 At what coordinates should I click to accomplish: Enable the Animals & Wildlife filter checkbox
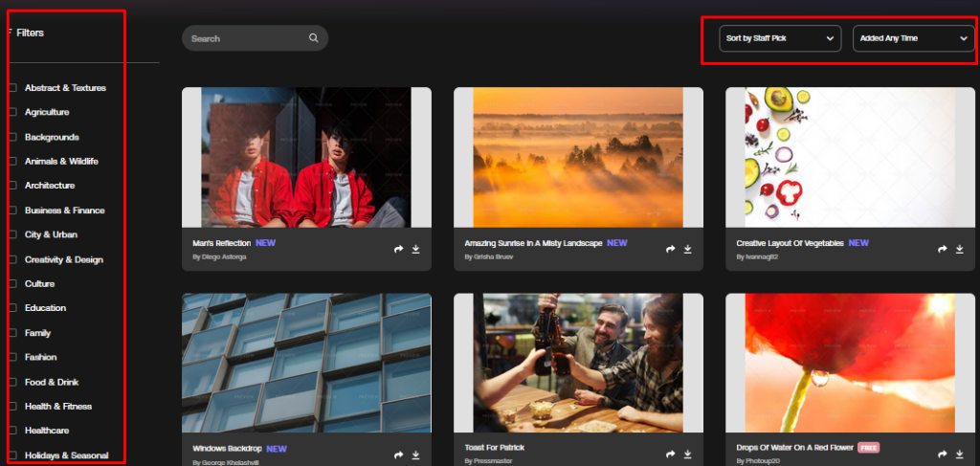click(12, 161)
